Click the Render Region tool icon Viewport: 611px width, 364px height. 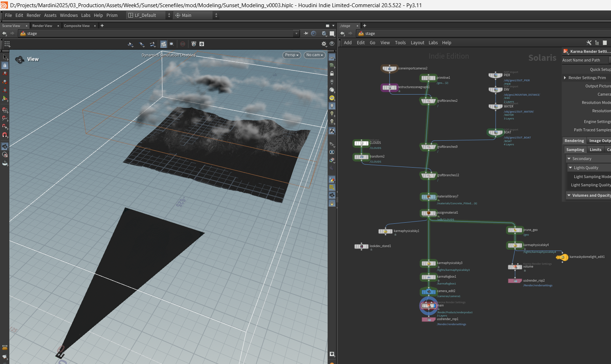pyautogui.click(x=5, y=155)
